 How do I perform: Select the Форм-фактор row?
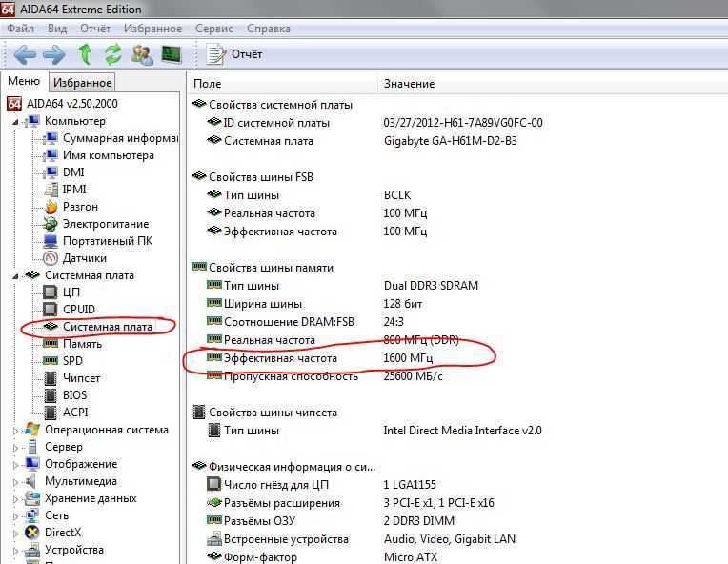(x=322, y=556)
